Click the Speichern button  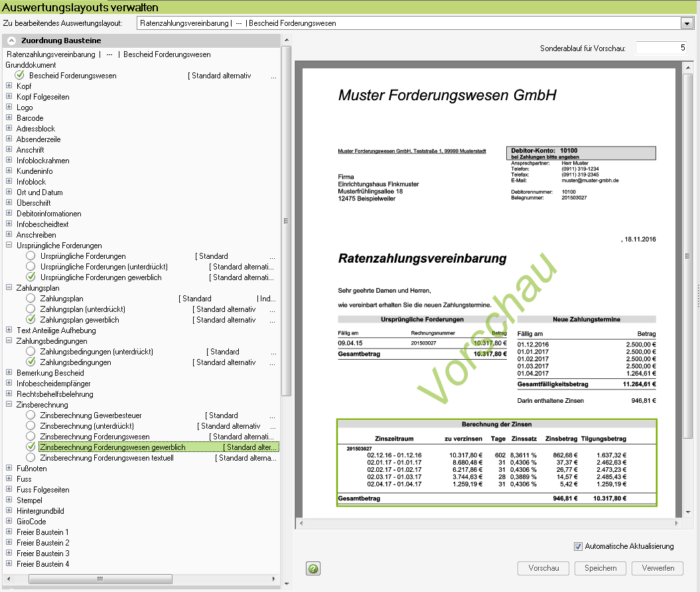tap(600, 568)
